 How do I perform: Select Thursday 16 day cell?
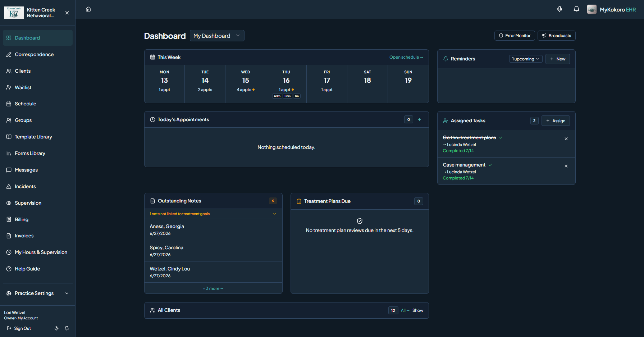tap(286, 84)
